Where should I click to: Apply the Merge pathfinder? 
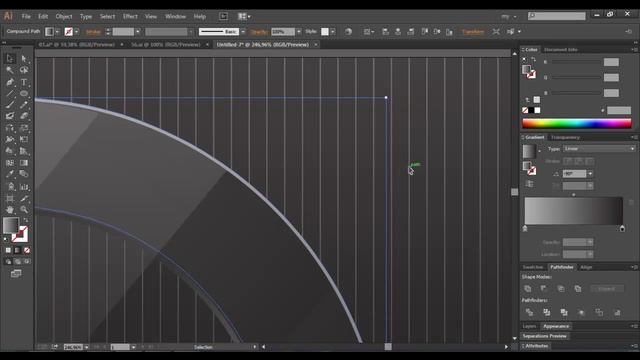(564, 312)
